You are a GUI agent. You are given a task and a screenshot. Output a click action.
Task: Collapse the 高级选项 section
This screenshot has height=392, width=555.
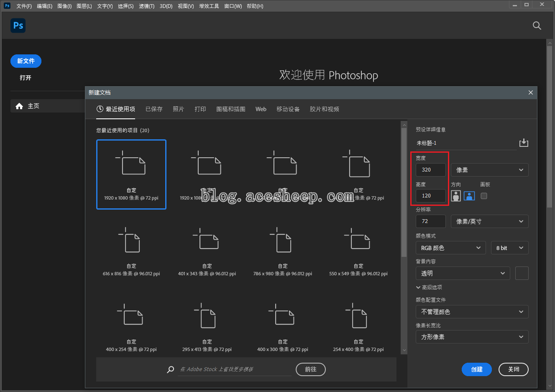click(429, 287)
